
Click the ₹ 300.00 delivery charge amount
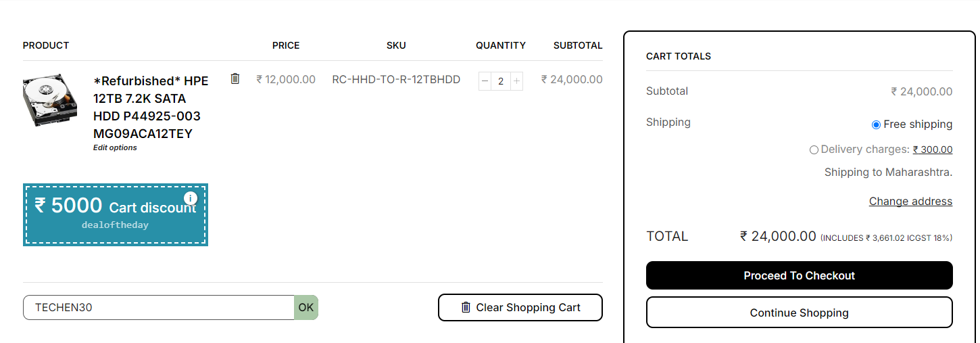coord(932,150)
